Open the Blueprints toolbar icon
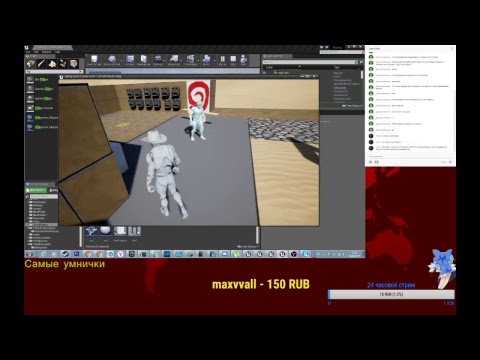The width and height of the screenshot is (480, 360). pos(174,60)
